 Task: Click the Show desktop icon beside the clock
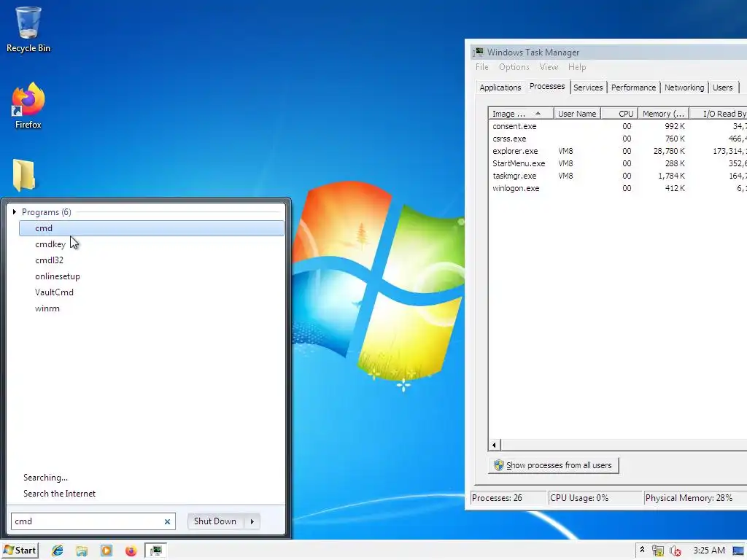pos(739,551)
